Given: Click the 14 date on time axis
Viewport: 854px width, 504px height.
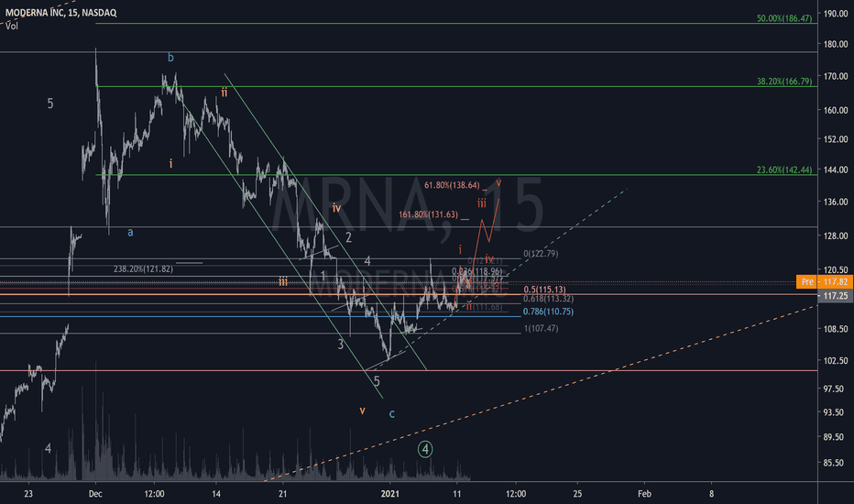Looking at the screenshot, I should pyautogui.click(x=216, y=494).
